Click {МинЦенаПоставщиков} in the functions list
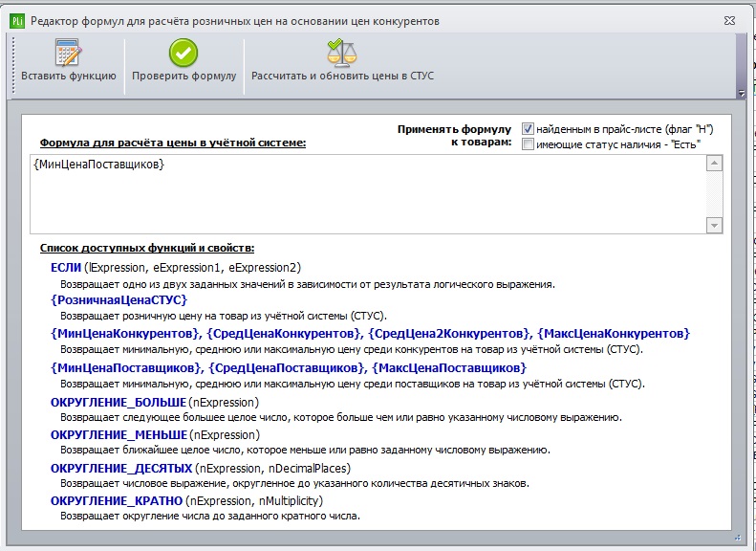756x551 pixels. (126, 368)
